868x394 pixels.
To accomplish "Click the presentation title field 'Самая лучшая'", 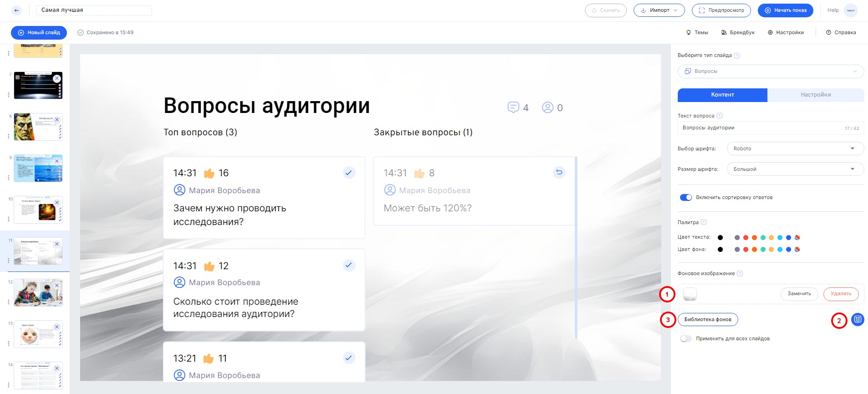I will pos(94,10).
